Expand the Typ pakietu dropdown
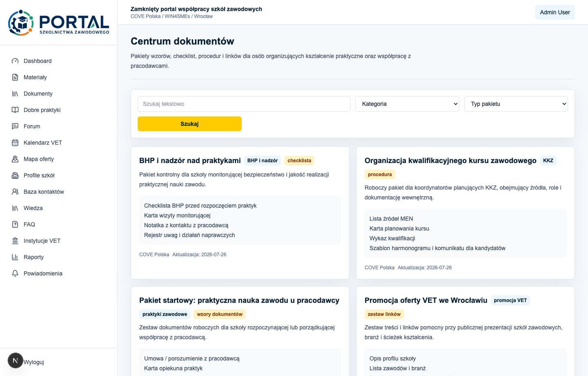The height and width of the screenshot is (376, 588). click(516, 104)
